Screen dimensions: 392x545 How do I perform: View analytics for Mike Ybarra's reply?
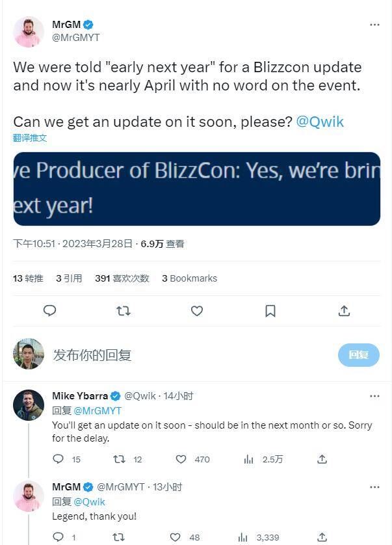[248, 459]
